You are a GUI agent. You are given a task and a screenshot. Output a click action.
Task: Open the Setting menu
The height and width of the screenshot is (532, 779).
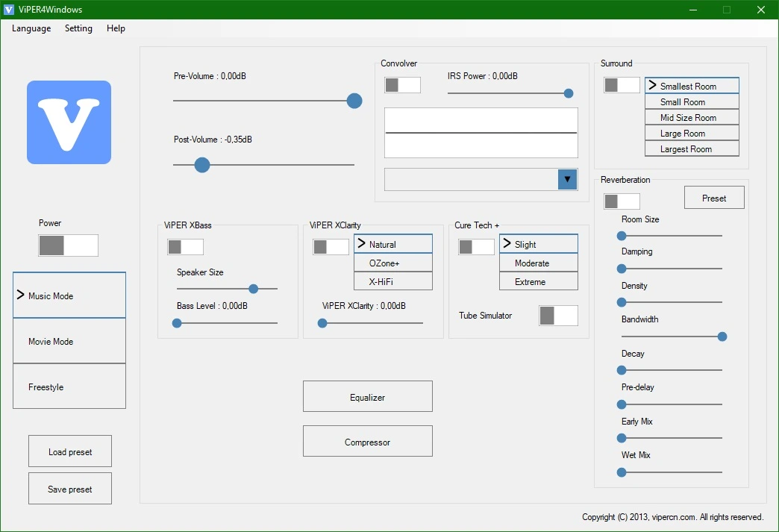point(78,28)
